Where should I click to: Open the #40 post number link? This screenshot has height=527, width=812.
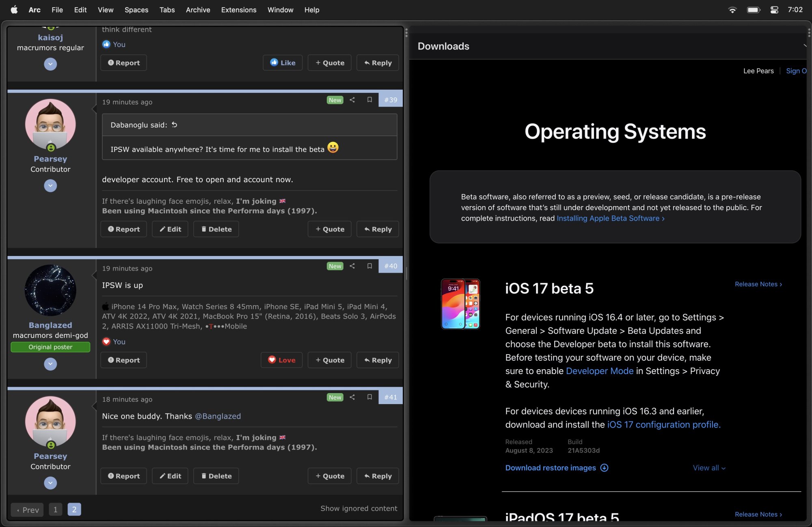[x=391, y=266]
